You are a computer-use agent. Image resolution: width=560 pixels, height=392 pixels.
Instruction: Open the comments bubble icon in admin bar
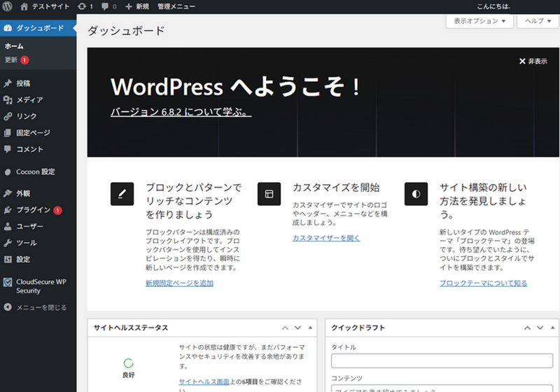click(x=105, y=6)
